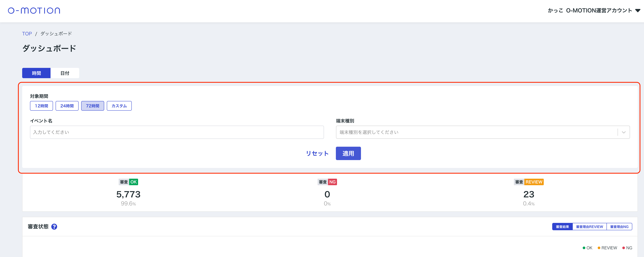Switch to the 日付 tab
This screenshot has width=644, height=257.
click(65, 73)
